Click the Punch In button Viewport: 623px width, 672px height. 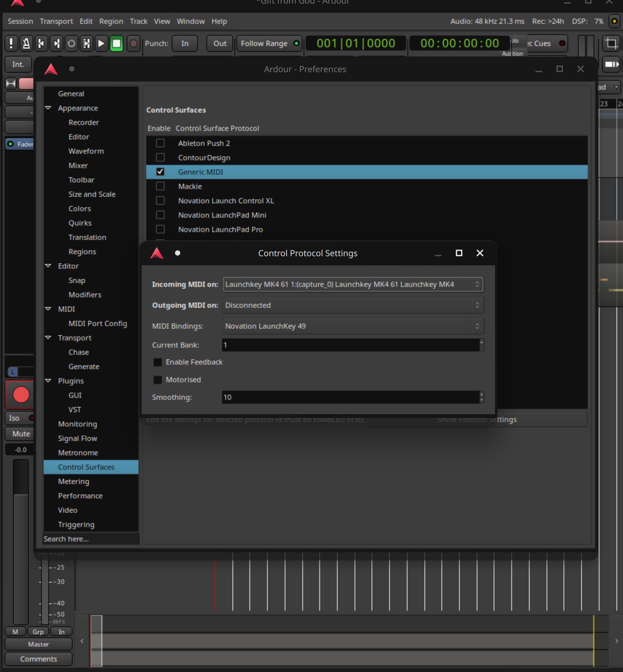coord(184,43)
